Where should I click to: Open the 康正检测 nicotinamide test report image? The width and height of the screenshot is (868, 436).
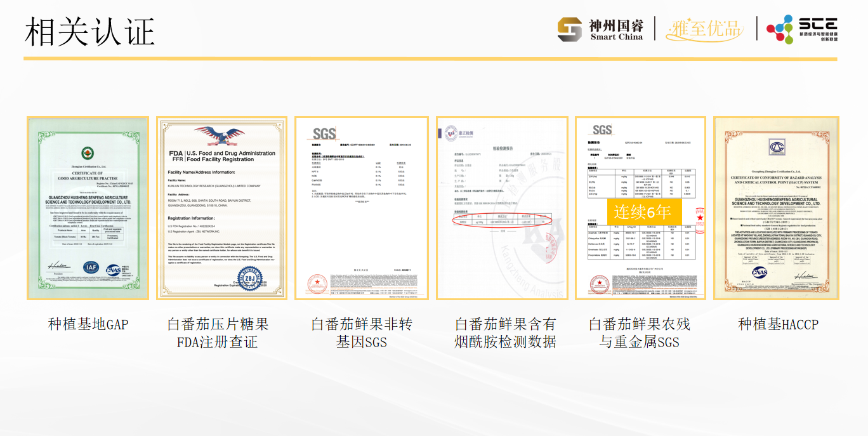click(502, 208)
